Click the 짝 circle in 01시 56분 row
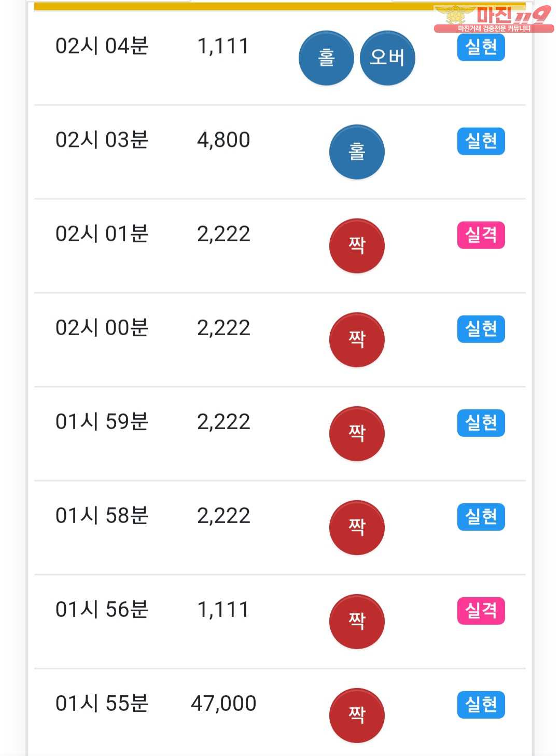This screenshot has height=756, width=560. point(357,621)
